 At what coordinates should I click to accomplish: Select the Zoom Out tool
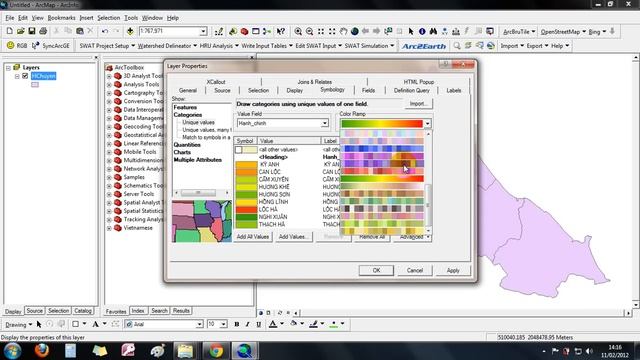[x=309, y=31]
